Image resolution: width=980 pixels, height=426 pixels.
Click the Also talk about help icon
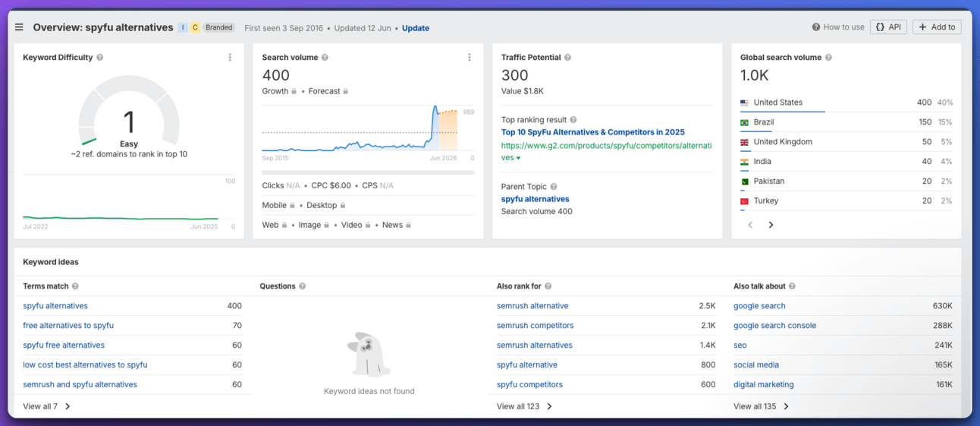coord(792,286)
